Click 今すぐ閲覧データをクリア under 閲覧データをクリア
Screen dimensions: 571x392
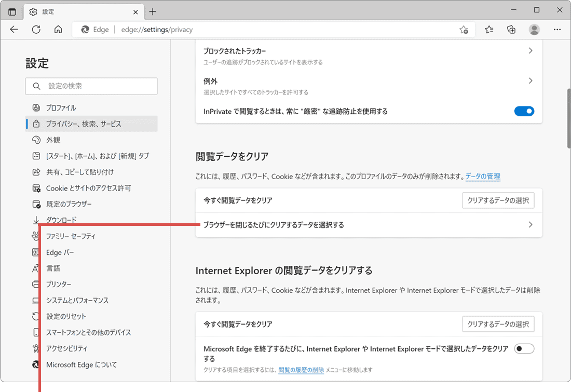tap(238, 200)
